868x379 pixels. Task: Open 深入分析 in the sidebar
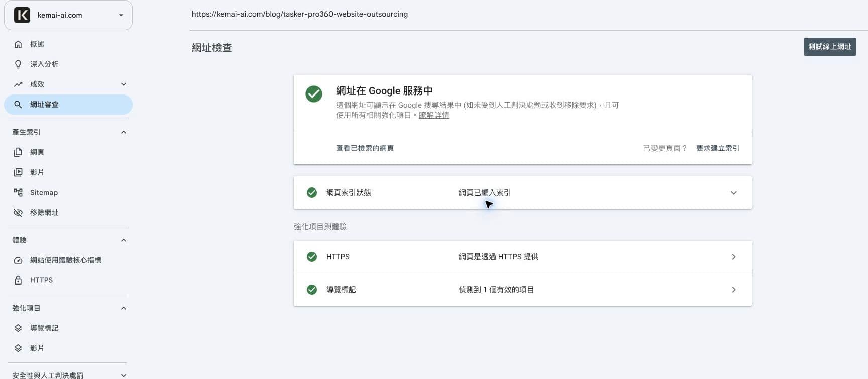68,64
